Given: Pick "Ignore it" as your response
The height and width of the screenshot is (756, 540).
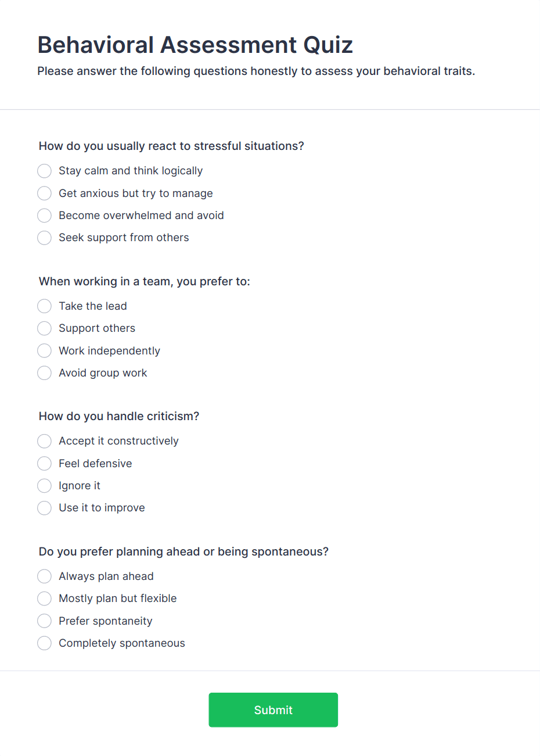Looking at the screenshot, I should [44, 485].
